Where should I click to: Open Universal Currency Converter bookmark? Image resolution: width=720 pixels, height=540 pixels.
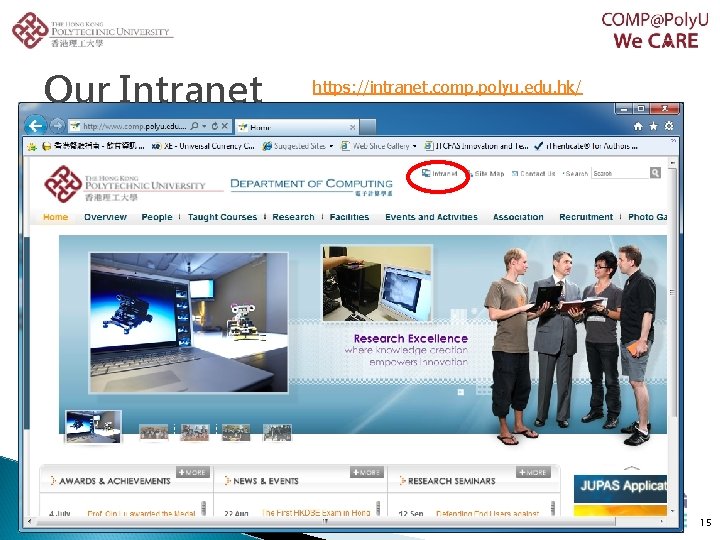pos(203,146)
